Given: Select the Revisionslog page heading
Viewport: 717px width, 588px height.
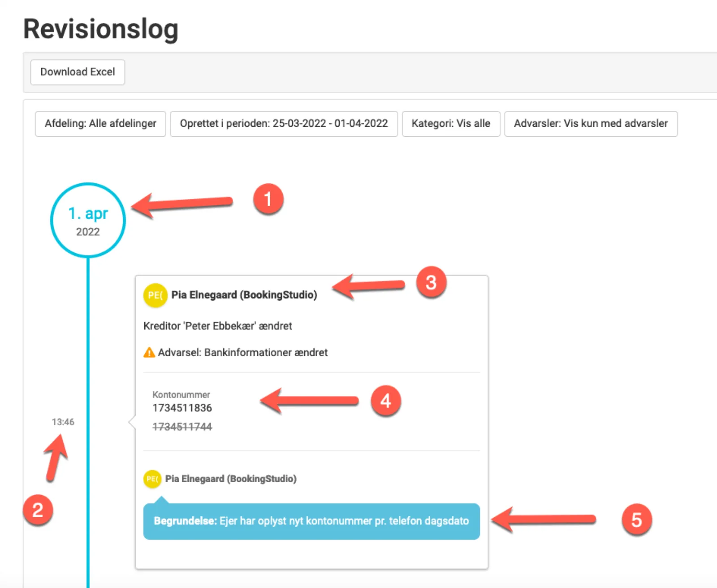Looking at the screenshot, I should pyautogui.click(x=101, y=28).
